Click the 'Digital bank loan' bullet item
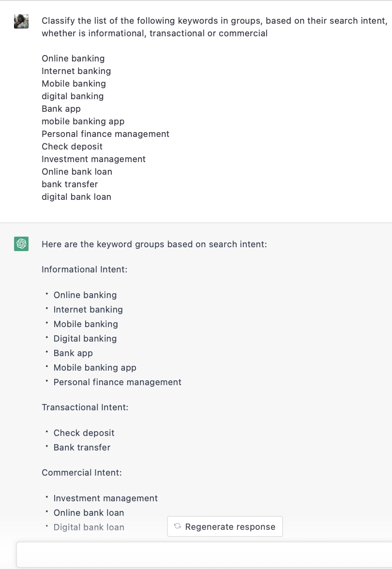 pyautogui.click(x=89, y=527)
